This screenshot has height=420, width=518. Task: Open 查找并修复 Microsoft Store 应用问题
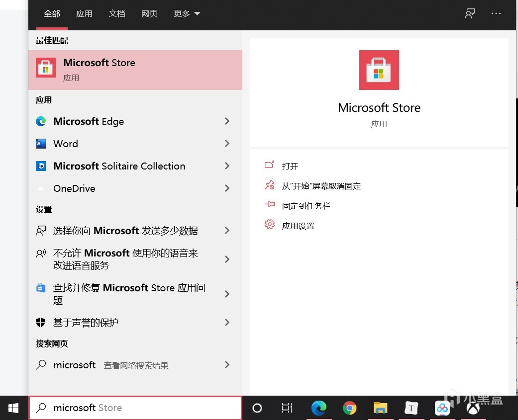[x=129, y=294]
